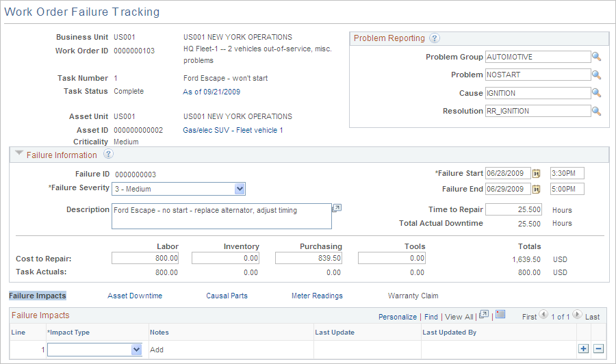
Task: Click the Criticality value Medium
Action: coord(126,142)
